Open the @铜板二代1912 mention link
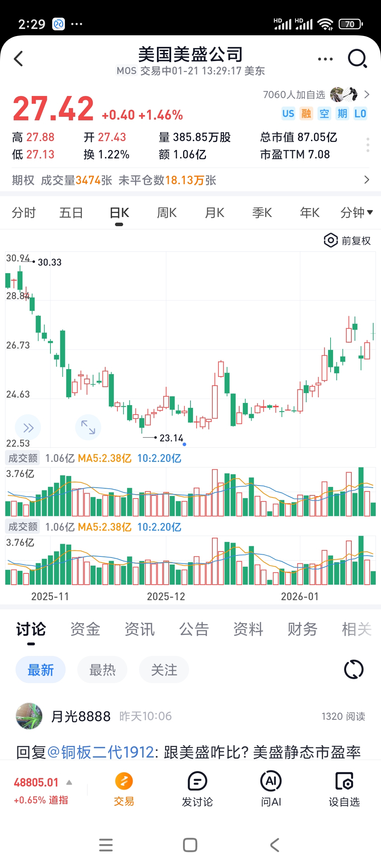Screen dimensions: 381x868 [x=101, y=752]
